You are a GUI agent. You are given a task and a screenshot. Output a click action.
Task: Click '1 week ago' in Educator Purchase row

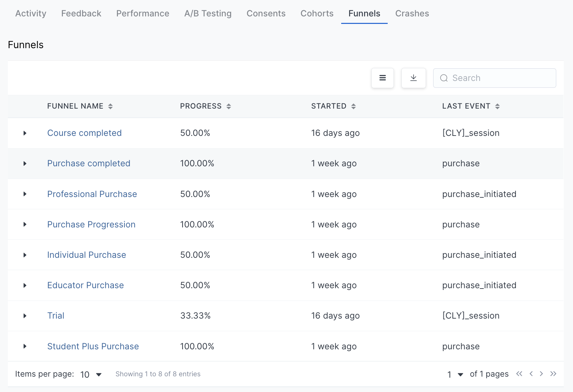334,285
